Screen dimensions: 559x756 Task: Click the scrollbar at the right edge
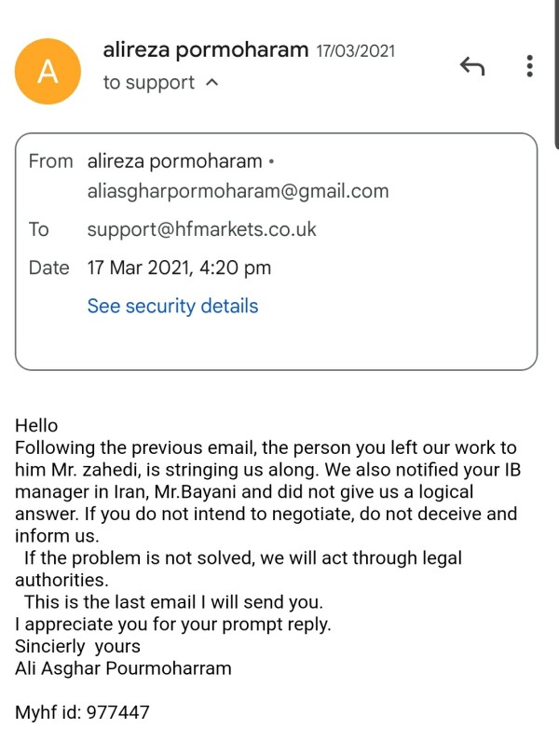(x=556, y=75)
